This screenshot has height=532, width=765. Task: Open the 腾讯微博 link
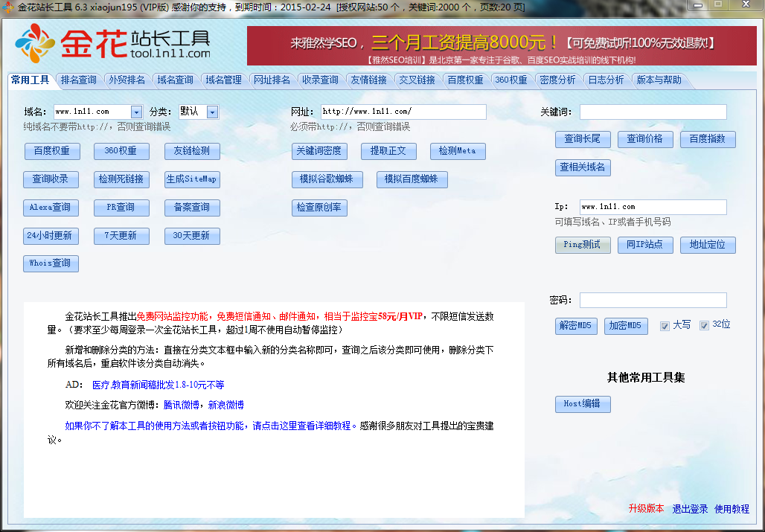[x=182, y=405]
